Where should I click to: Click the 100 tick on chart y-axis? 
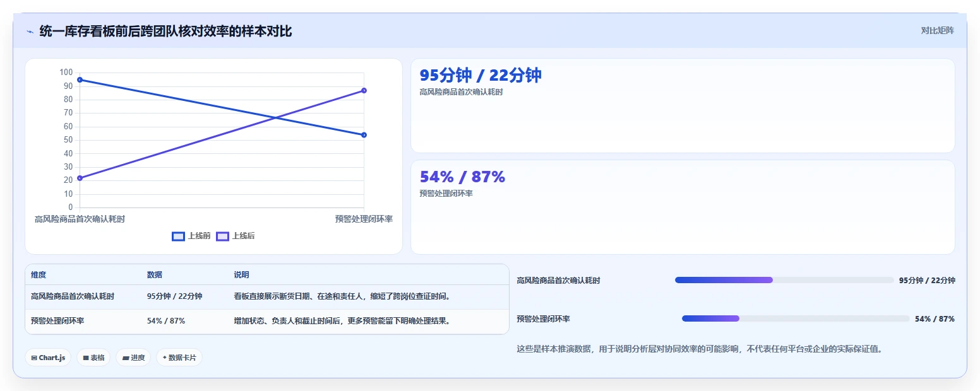tap(66, 73)
